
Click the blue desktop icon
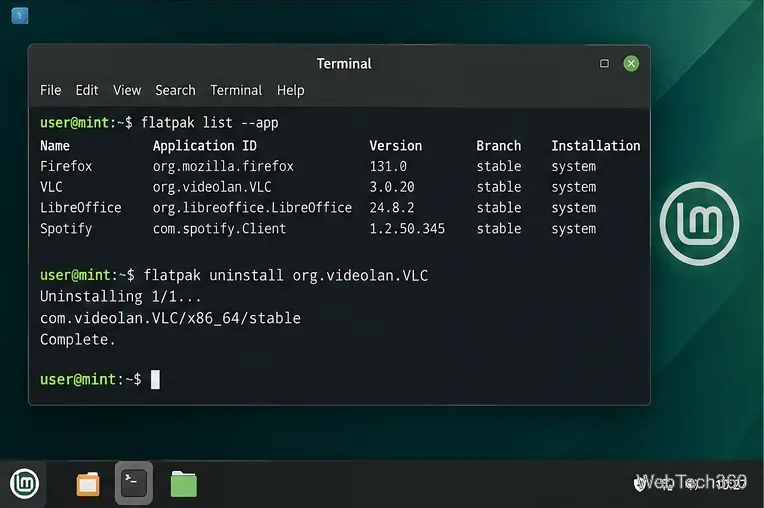pyautogui.click(x=19, y=16)
